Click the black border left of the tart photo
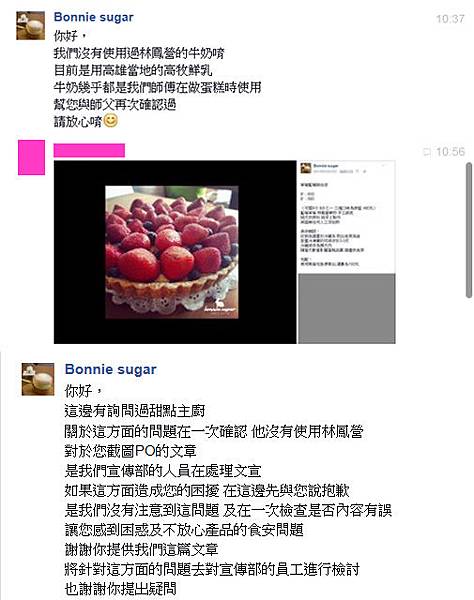 click(x=79, y=252)
